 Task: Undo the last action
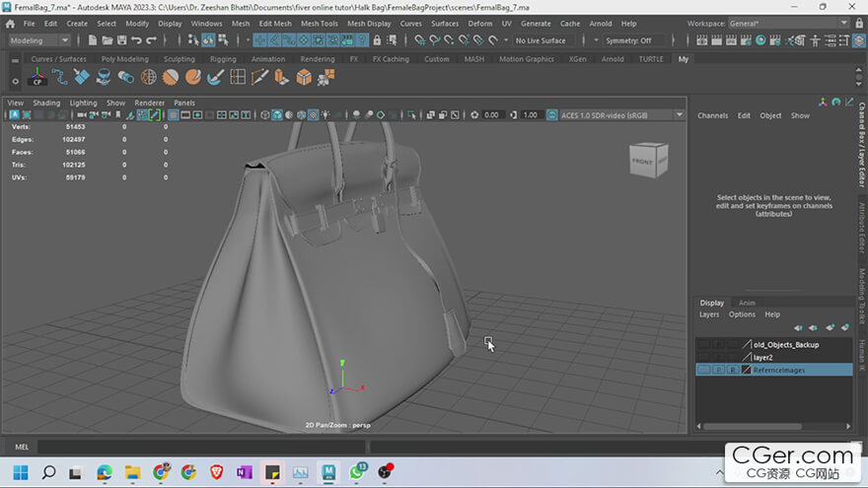pyautogui.click(x=137, y=40)
